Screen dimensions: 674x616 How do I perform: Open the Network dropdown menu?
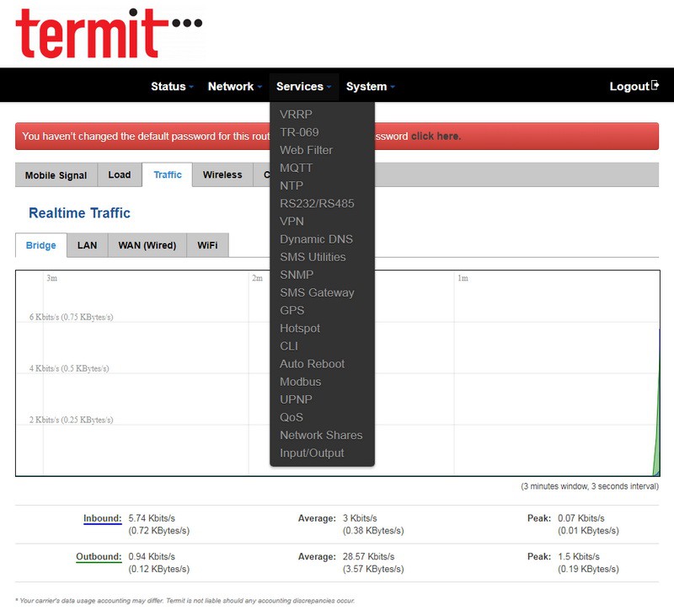234,87
